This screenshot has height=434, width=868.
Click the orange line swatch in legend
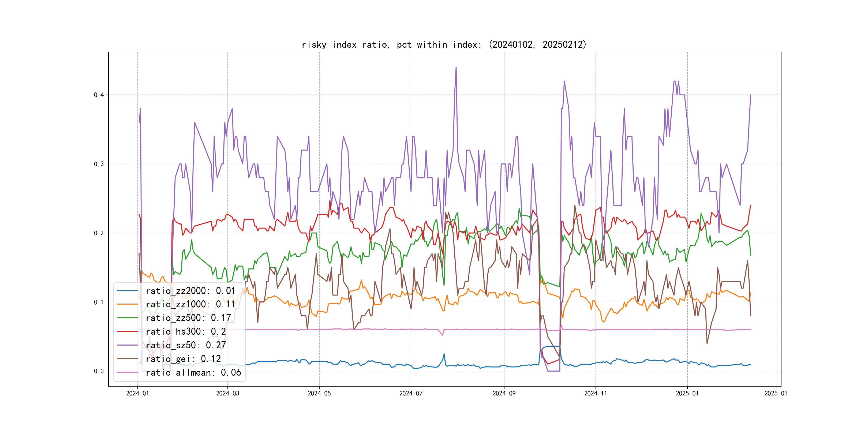pos(127,304)
